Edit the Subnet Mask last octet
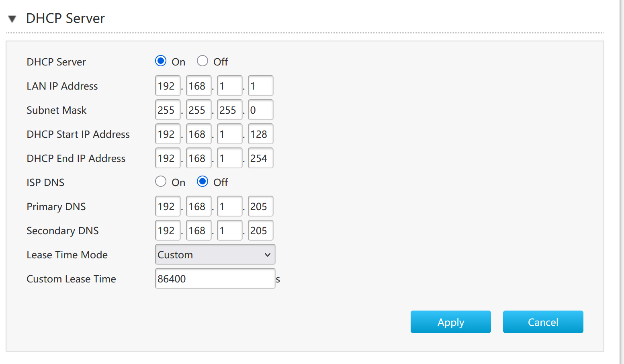624x364 pixels. point(260,110)
